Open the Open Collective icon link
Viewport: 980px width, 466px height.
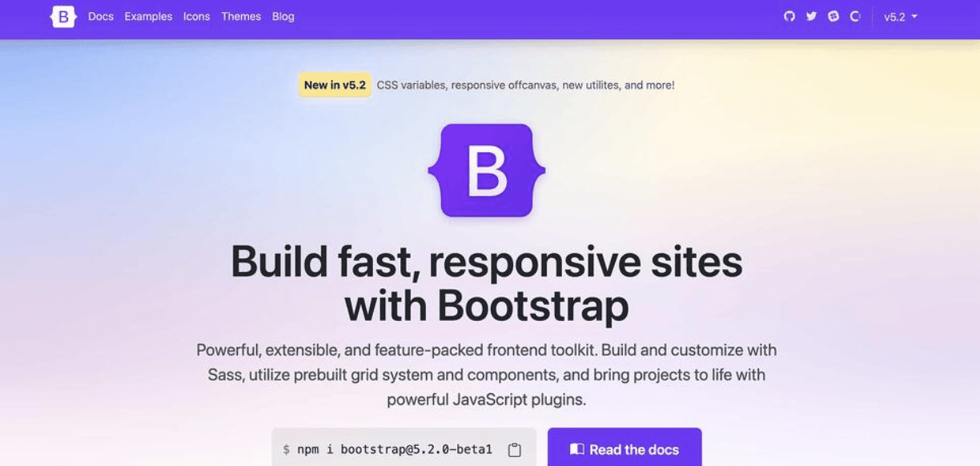(x=855, y=16)
